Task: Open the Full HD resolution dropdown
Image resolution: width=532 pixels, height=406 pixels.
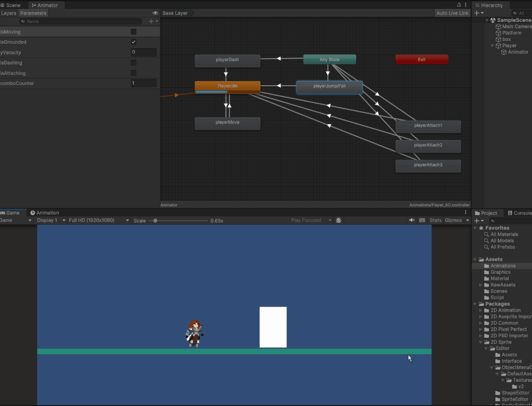Action: 97,220
